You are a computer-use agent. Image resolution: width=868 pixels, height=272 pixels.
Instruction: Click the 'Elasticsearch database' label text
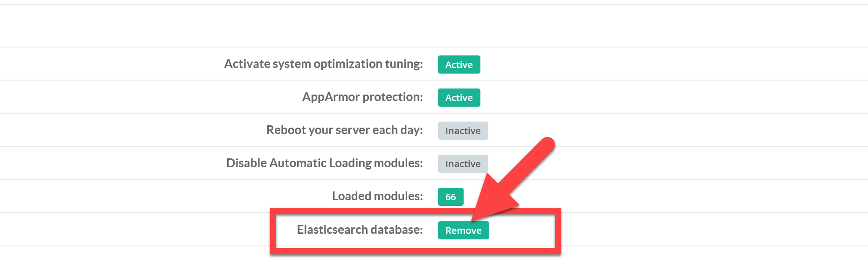pos(360,230)
